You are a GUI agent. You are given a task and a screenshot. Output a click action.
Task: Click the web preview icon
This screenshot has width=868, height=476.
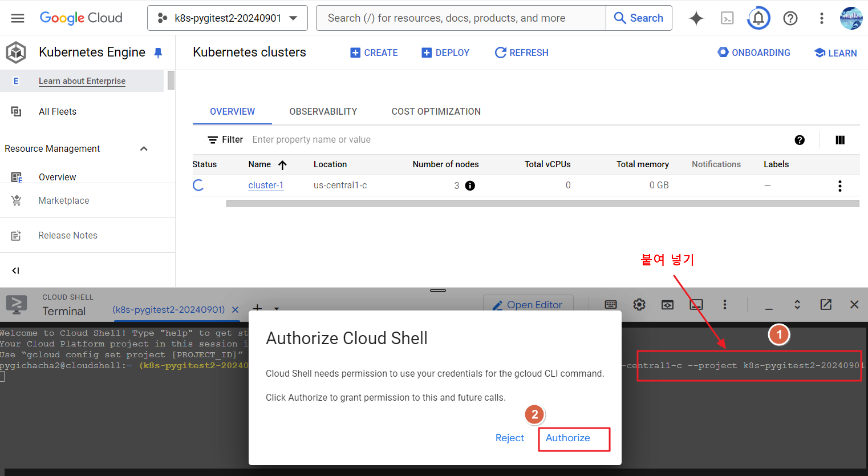pyautogui.click(x=667, y=305)
